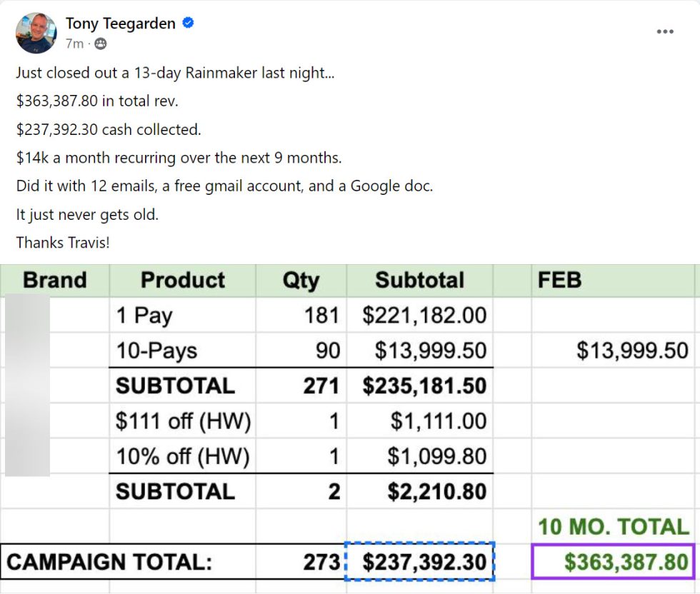Viewport: 700px width, 594px height.
Task: Select the 1 Pay product cell
Action: 182,315
